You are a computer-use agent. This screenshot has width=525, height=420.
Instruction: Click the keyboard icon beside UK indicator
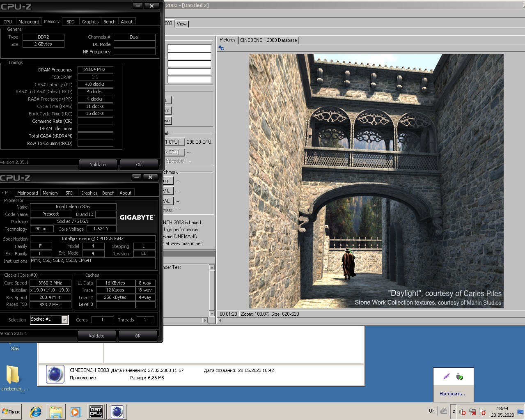point(444,411)
